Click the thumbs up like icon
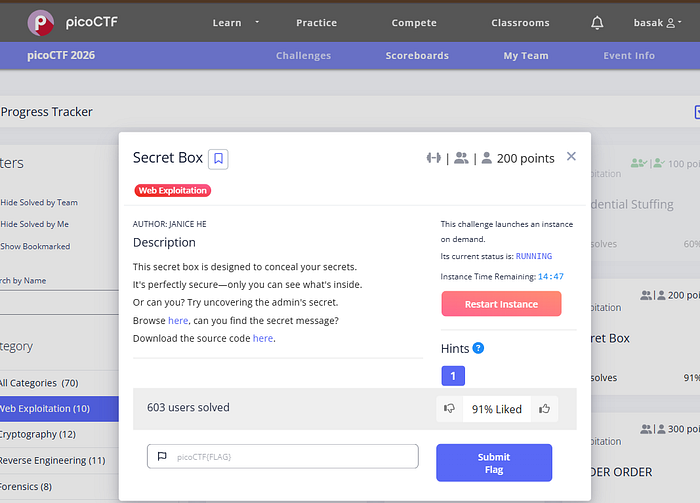The image size is (700, 503). coord(544,408)
